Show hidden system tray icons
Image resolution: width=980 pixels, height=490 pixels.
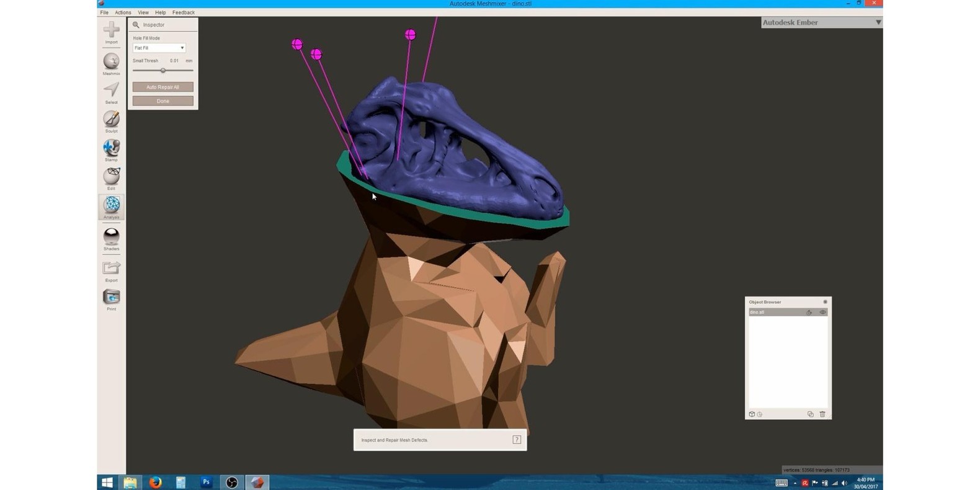point(795,483)
